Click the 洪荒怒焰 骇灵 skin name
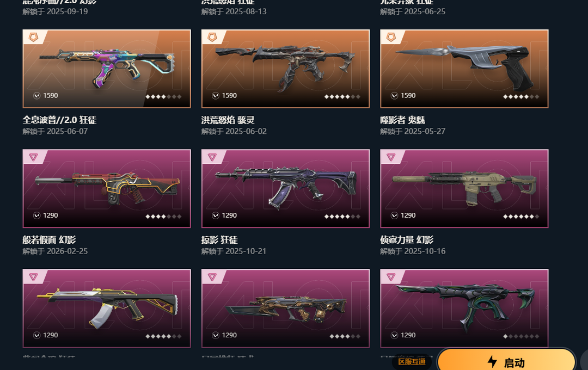Image resolution: width=588 pixels, height=370 pixels. 228,120
